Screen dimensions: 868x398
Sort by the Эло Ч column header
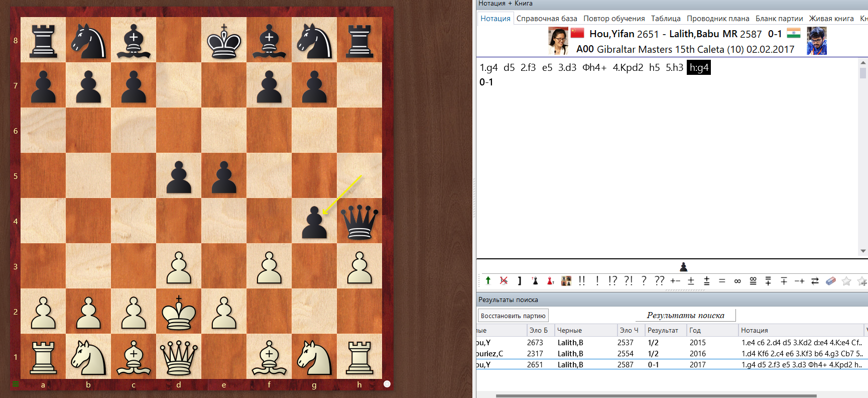click(631, 330)
